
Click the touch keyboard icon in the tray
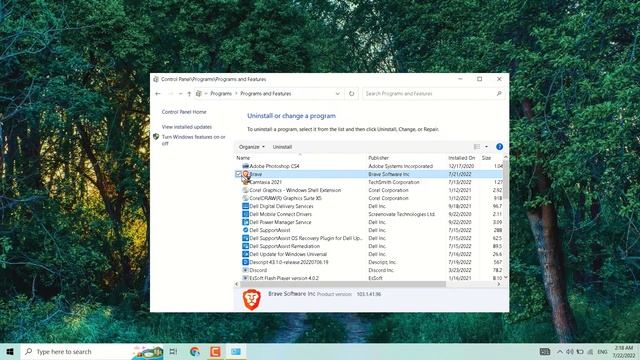point(544,351)
